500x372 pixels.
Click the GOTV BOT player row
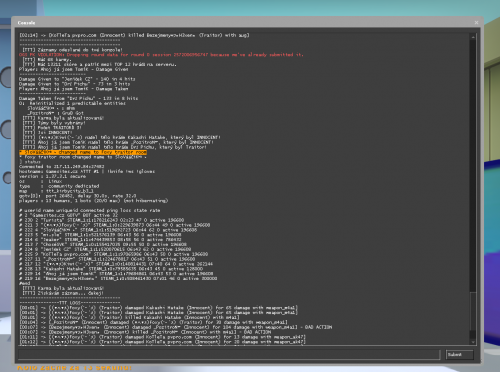pyautogui.click(x=69, y=215)
